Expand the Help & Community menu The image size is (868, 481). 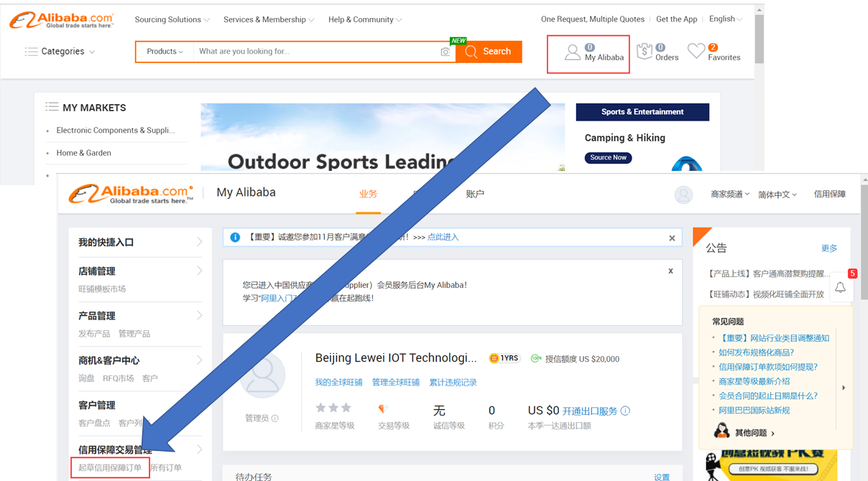(365, 19)
